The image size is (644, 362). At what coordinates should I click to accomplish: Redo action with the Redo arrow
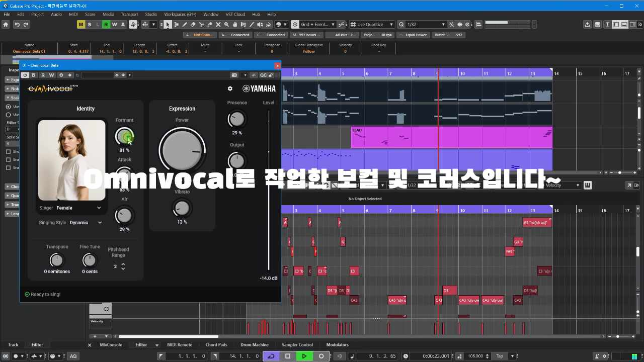[x=25, y=24]
